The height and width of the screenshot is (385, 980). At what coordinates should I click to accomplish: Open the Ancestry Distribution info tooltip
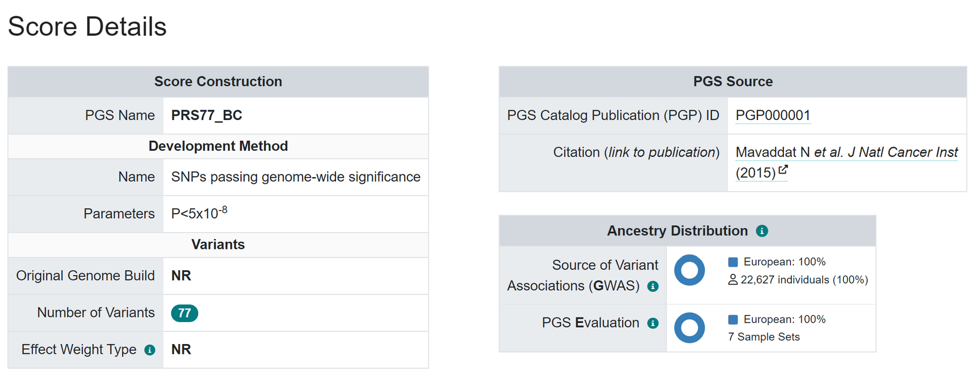coord(762,230)
